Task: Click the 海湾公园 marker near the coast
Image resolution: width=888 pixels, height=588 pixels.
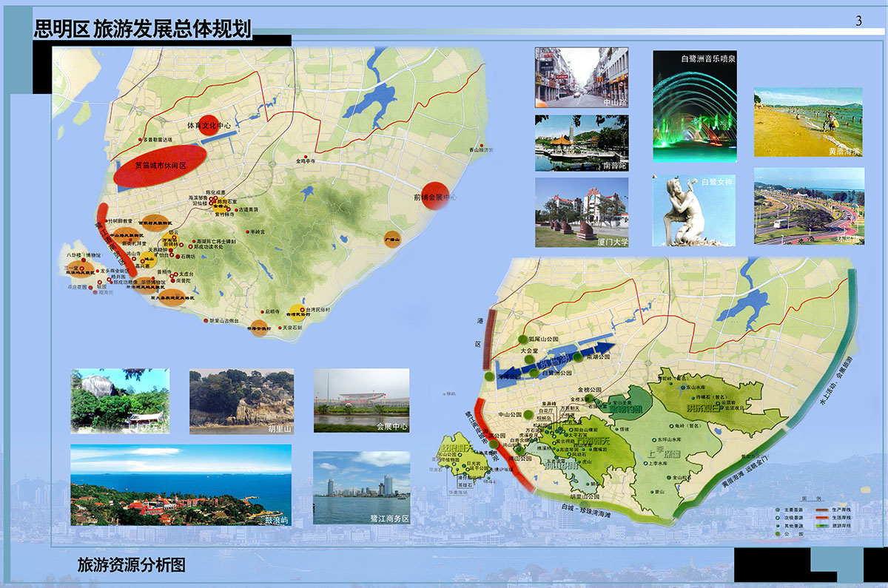Action: click(x=489, y=376)
